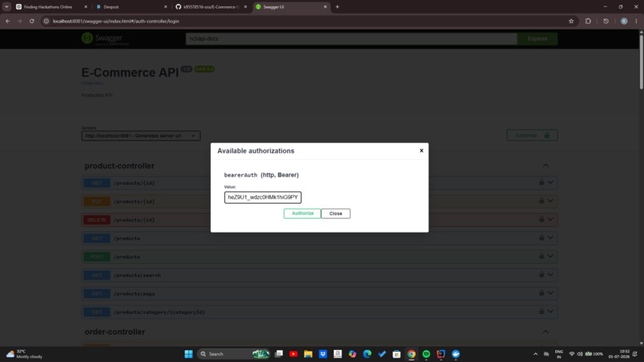This screenshot has width=644, height=362.
Task: Show hidden system tray icons
Action: pos(535,354)
